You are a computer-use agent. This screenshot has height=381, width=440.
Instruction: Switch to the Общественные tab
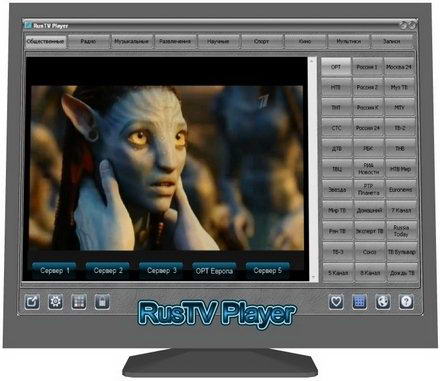tap(45, 42)
